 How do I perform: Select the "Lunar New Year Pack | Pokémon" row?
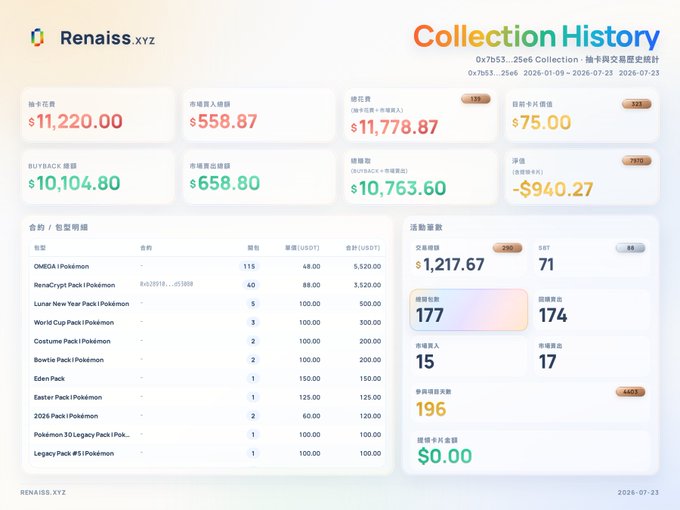[x=207, y=304]
